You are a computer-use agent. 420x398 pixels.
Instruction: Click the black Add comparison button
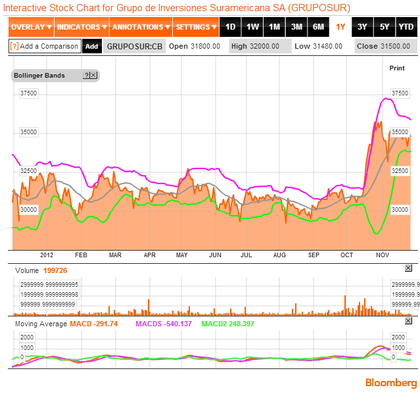click(92, 46)
